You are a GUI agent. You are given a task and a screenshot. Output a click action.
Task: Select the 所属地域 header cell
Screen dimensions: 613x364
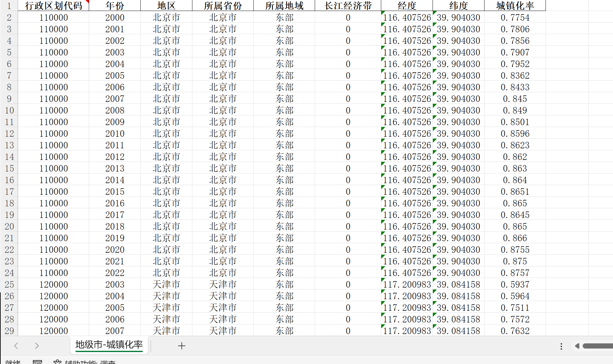pos(284,5)
